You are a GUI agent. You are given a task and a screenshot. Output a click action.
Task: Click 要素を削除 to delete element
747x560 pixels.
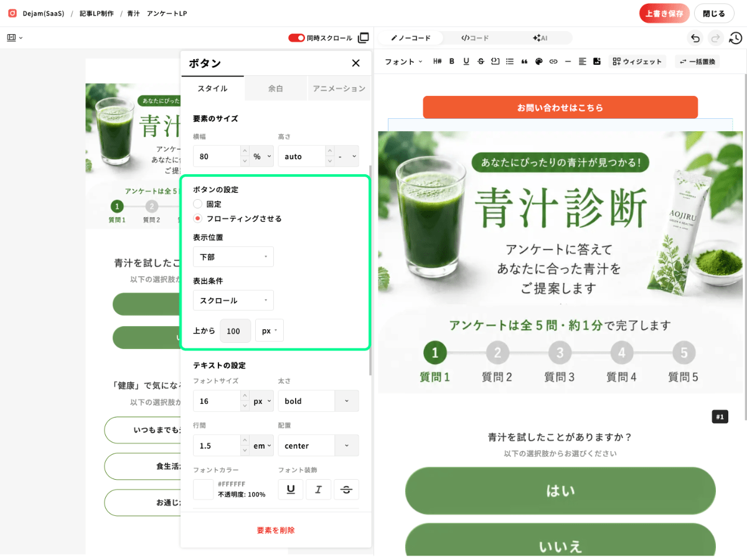(276, 530)
